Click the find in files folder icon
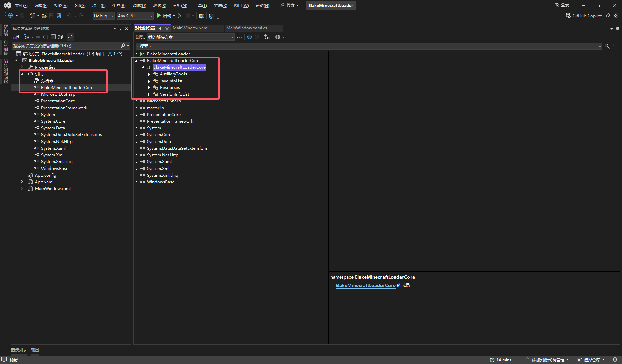The width and height of the screenshot is (622, 364). [x=202, y=16]
